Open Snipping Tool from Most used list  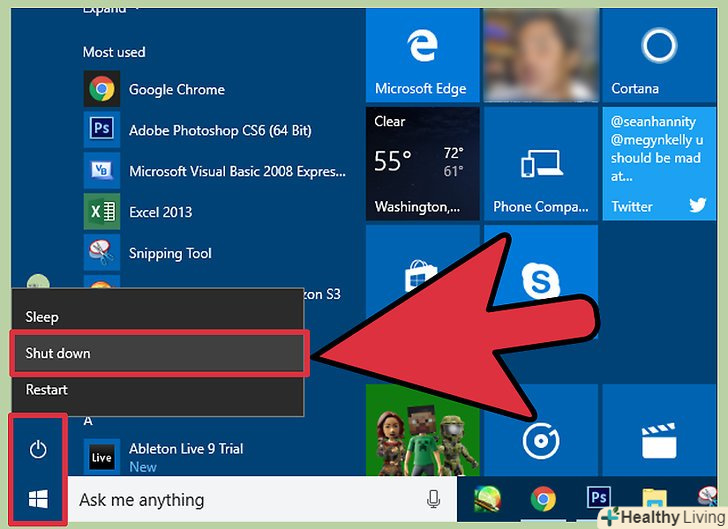(170, 253)
